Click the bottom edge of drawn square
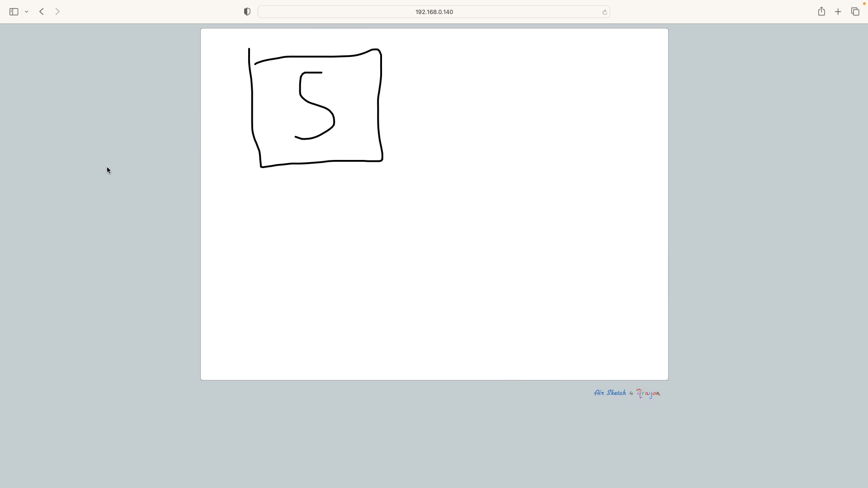The image size is (868, 488). tap(316, 162)
